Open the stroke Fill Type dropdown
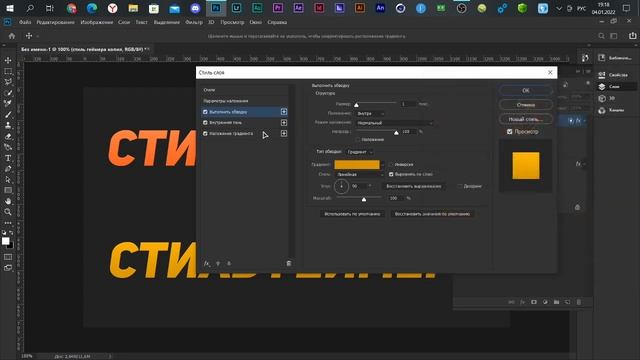Viewport: 640px width, 360px height. 359,152
